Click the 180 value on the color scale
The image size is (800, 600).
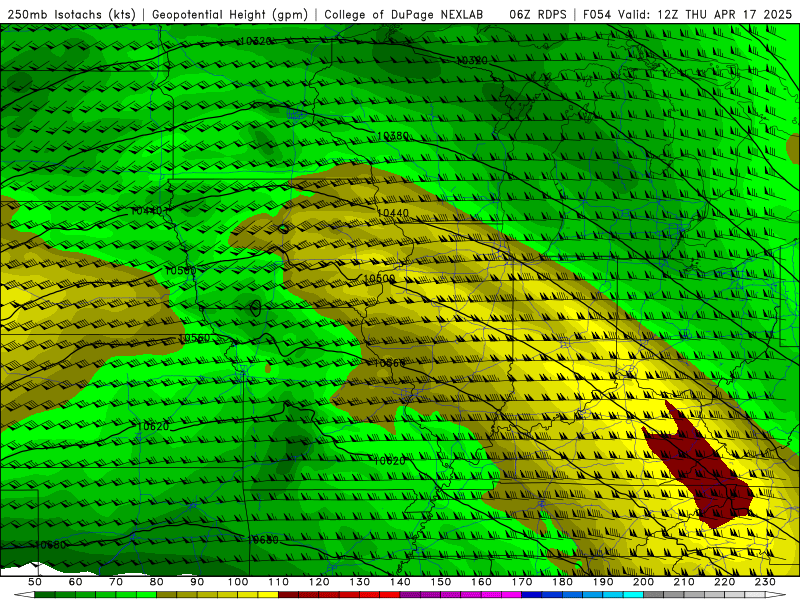click(562, 582)
